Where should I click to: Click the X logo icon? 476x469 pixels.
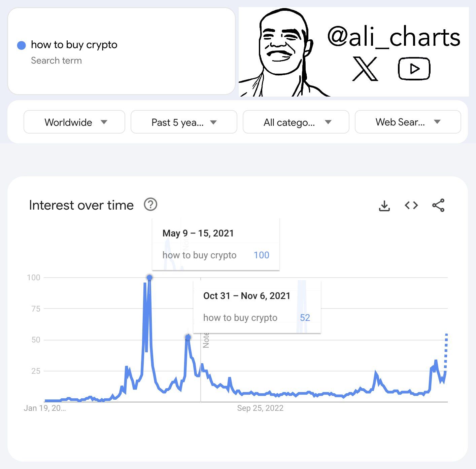pyautogui.click(x=365, y=69)
